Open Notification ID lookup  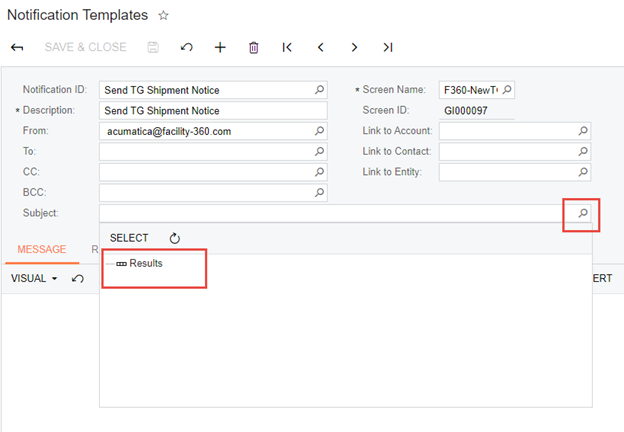[319, 90]
